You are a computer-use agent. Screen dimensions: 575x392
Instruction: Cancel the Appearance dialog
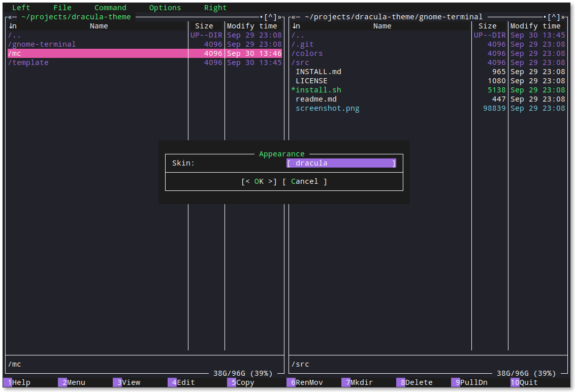(305, 181)
